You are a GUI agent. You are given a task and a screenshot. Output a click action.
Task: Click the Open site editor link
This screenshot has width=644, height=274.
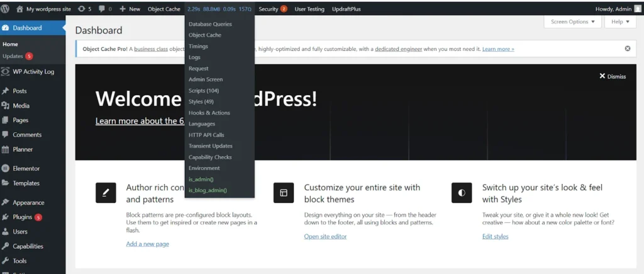click(325, 237)
